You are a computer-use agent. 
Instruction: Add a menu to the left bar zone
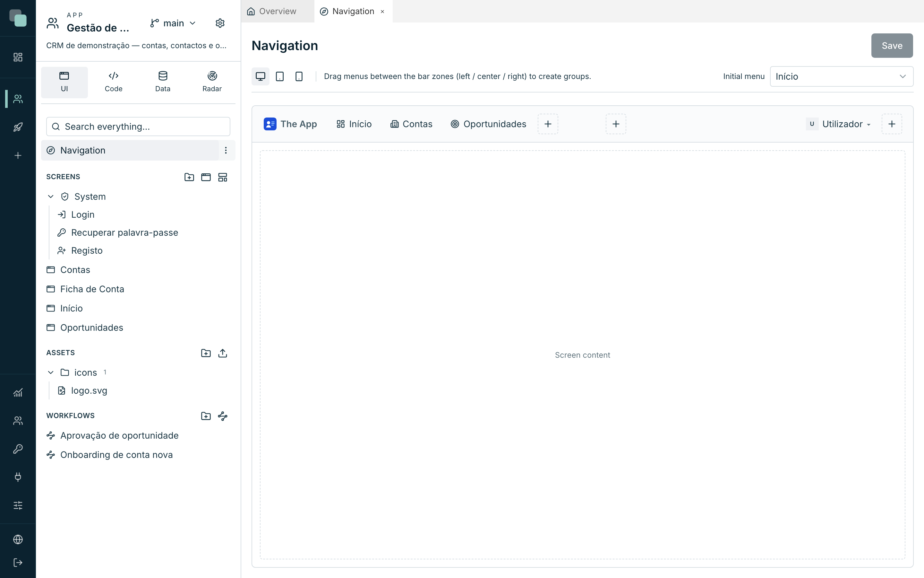(x=548, y=124)
